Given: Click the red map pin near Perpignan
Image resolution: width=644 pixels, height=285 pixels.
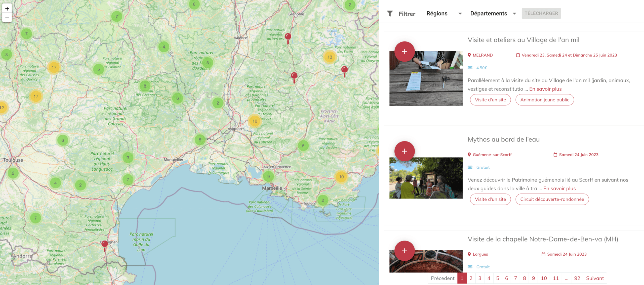Looking at the screenshot, I should (105, 244).
